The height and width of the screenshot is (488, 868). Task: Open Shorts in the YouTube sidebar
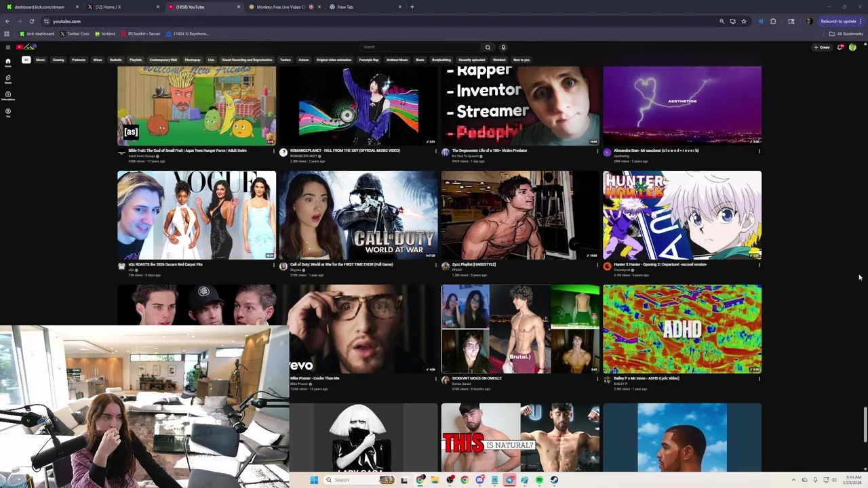pyautogui.click(x=8, y=79)
